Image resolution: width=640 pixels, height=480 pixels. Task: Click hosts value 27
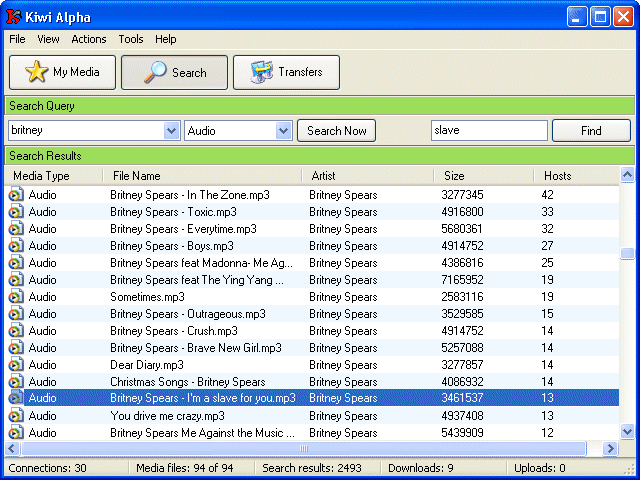(x=547, y=246)
